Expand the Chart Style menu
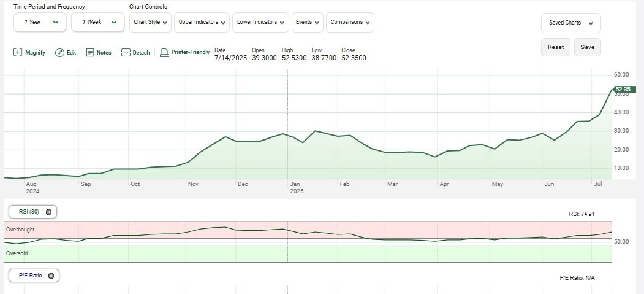 pyautogui.click(x=150, y=22)
